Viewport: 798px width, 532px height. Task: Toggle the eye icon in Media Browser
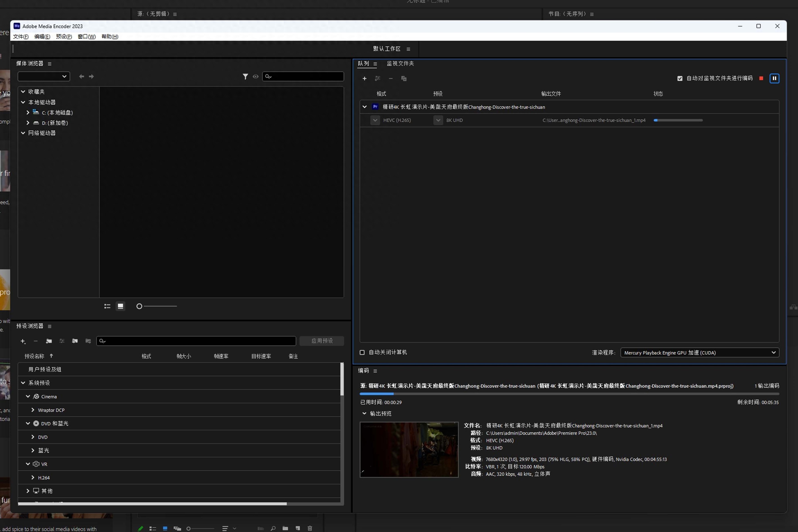(255, 77)
